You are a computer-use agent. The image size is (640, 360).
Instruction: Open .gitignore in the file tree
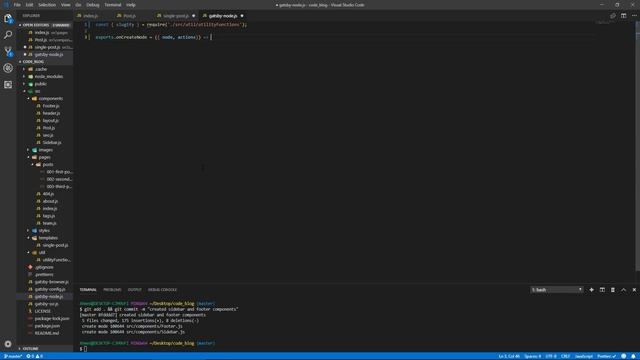(45, 267)
